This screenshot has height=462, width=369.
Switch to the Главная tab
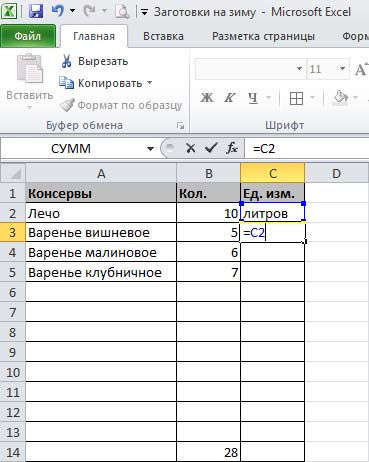[x=94, y=36]
